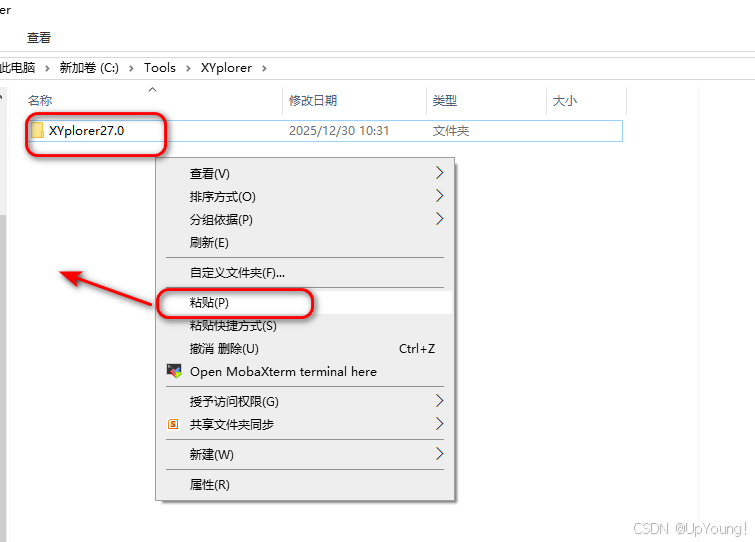
Task: Select Open MobaXterm terminal here
Action: click(305, 371)
